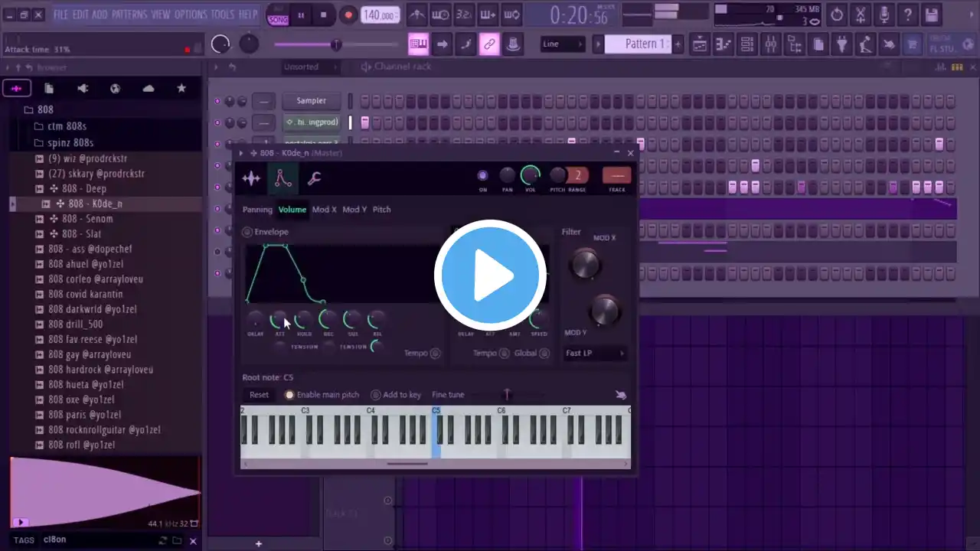Select the browser all tab (pink icon)
980x551 pixels.
[16, 89]
